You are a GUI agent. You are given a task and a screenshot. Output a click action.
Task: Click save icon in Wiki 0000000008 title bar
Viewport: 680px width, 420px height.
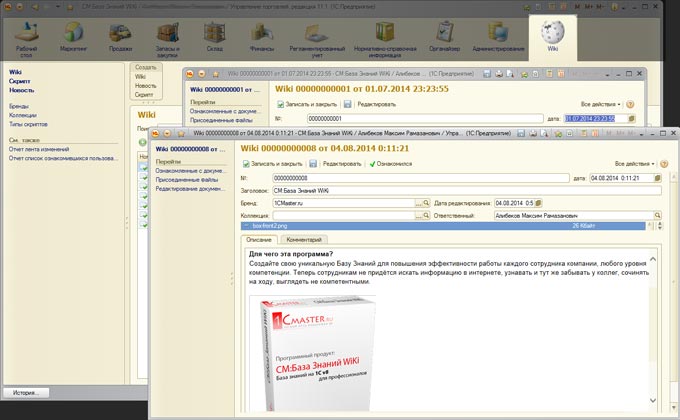point(521,134)
